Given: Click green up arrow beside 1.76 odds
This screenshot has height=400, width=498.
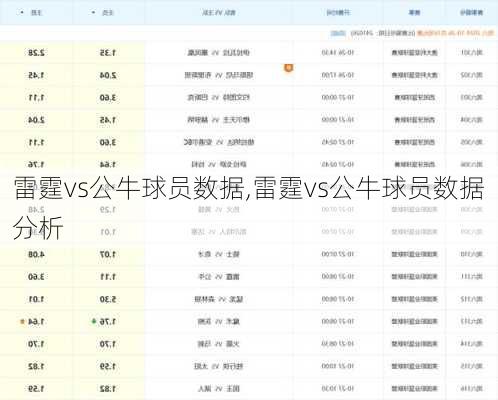Looking at the screenshot, I should [94, 321].
